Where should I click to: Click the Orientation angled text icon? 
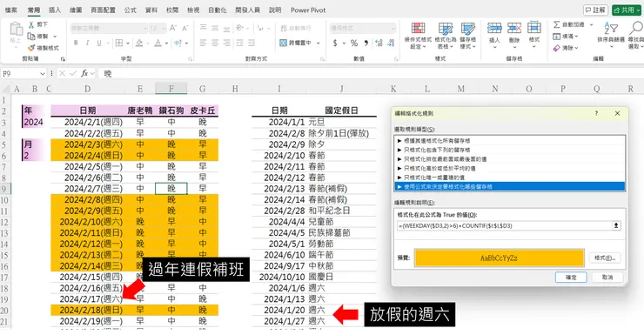pyautogui.click(x=240, y=28)
